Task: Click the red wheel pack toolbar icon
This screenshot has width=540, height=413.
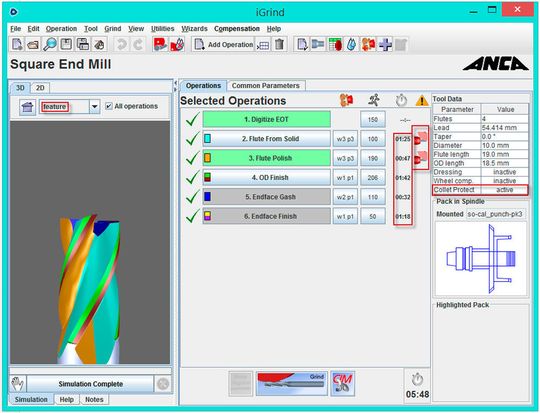Action: point(160,45)
